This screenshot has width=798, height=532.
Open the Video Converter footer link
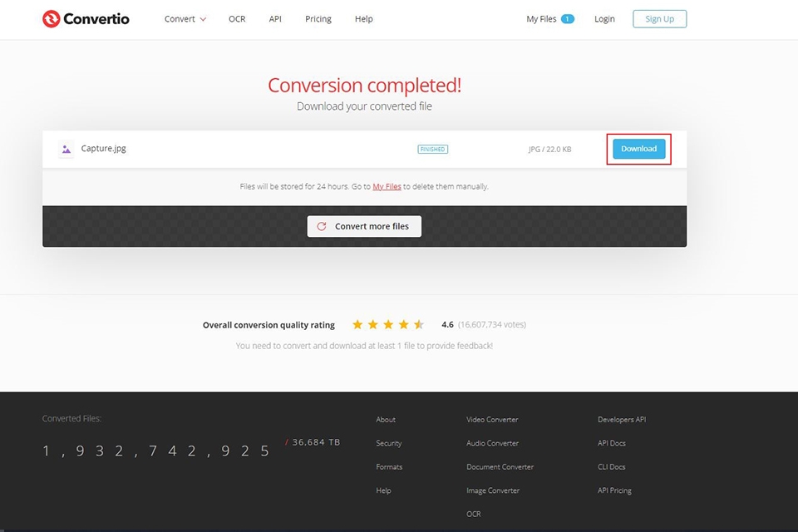[x=492, y=420]
